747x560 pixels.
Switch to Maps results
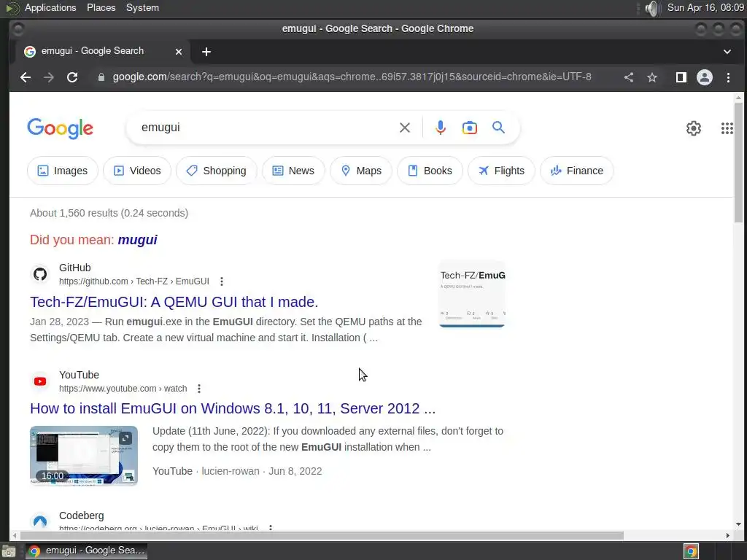coord(361,171)
